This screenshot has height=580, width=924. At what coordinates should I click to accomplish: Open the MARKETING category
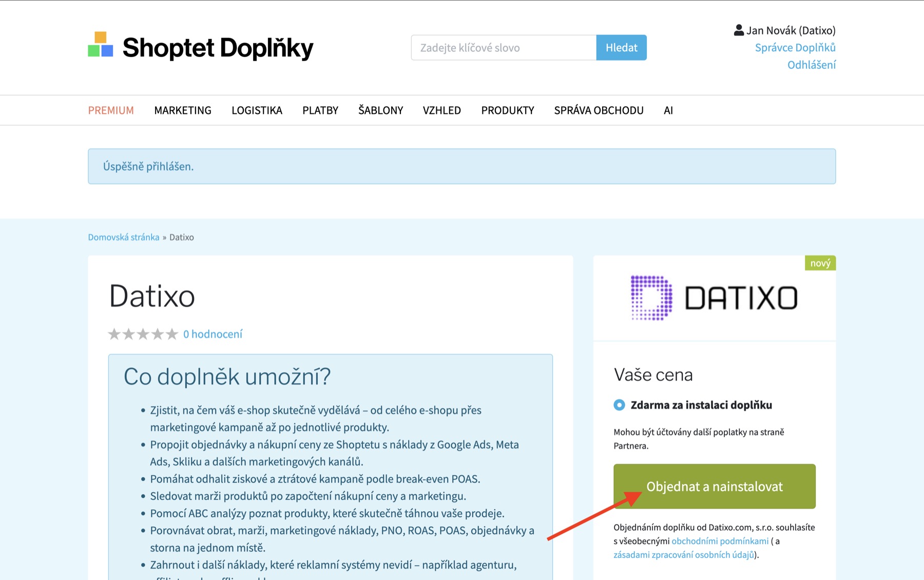183,110
